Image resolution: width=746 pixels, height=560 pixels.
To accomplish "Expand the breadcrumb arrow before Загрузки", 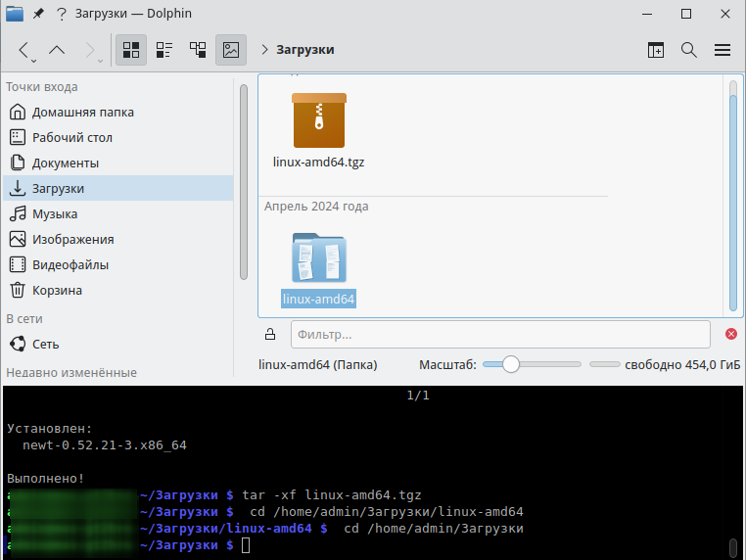I will 265,50.
